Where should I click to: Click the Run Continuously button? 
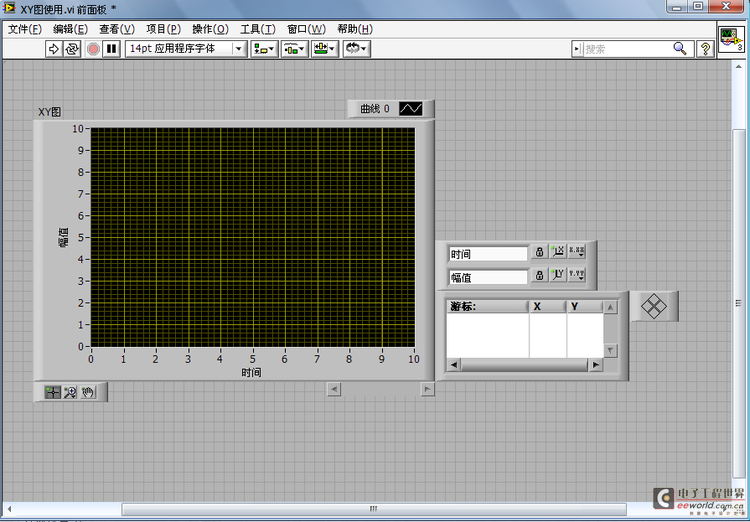click(72, 49)
